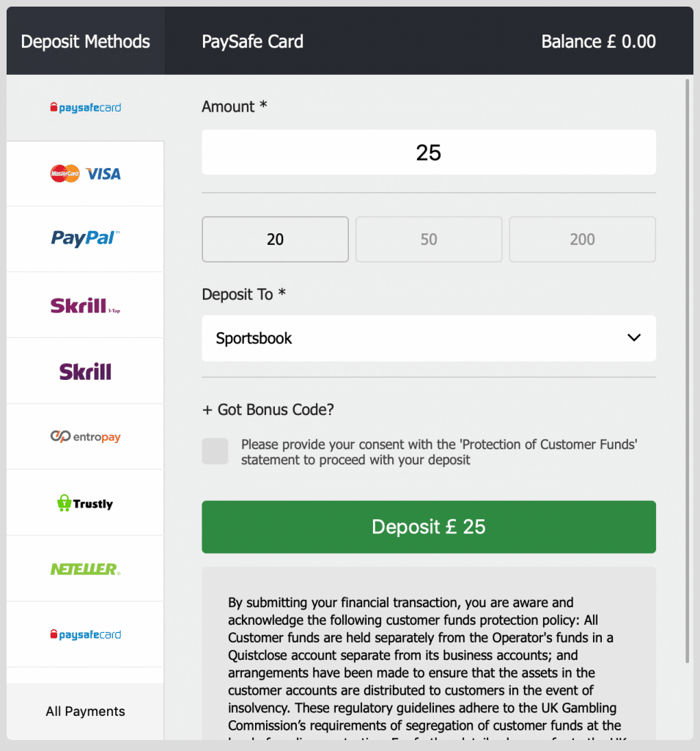Select the top paysafecard method
Screen dimensions: 700x751
pos(85,108)
